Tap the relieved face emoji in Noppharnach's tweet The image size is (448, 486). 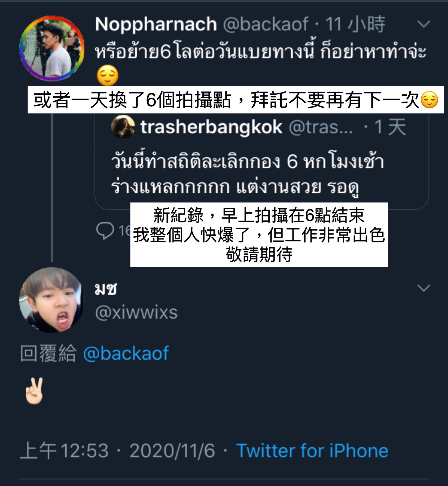coord(108,75)
